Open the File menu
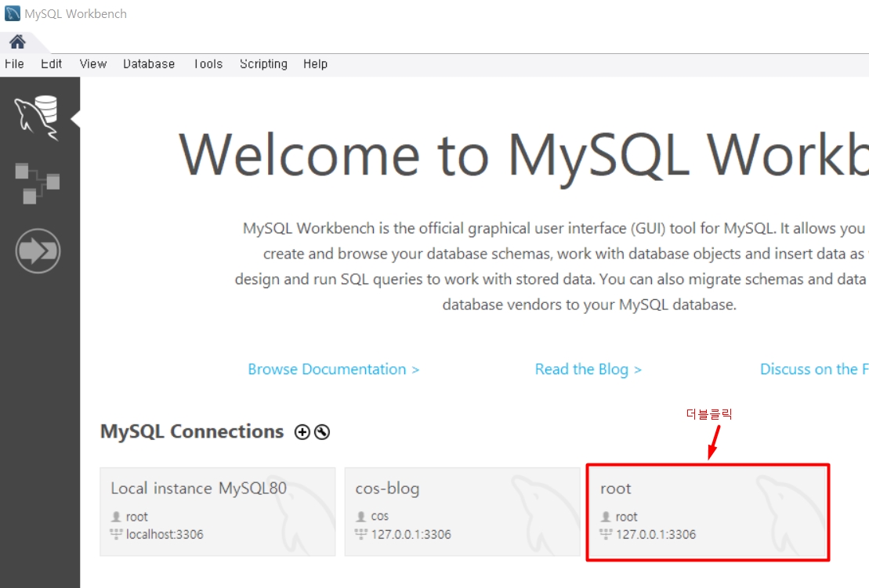The height and width of the screenshot is (588, 869). click(14, 63)
